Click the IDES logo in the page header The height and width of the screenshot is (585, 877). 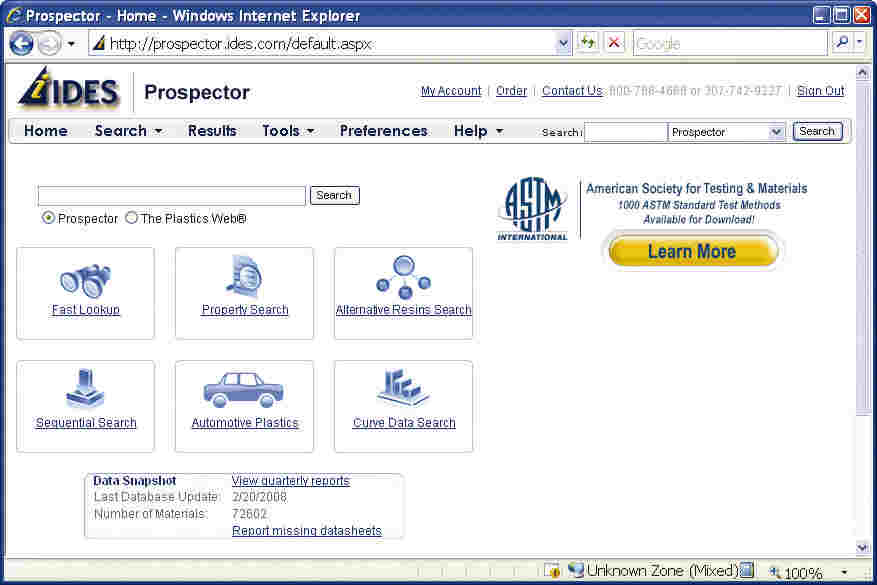tap(69, 88)
